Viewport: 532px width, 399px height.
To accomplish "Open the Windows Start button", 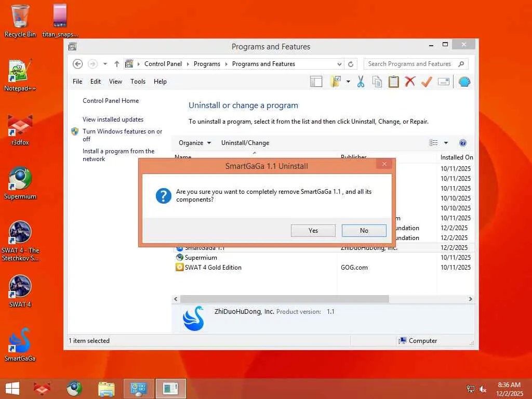I will click(x=12, y=389).
